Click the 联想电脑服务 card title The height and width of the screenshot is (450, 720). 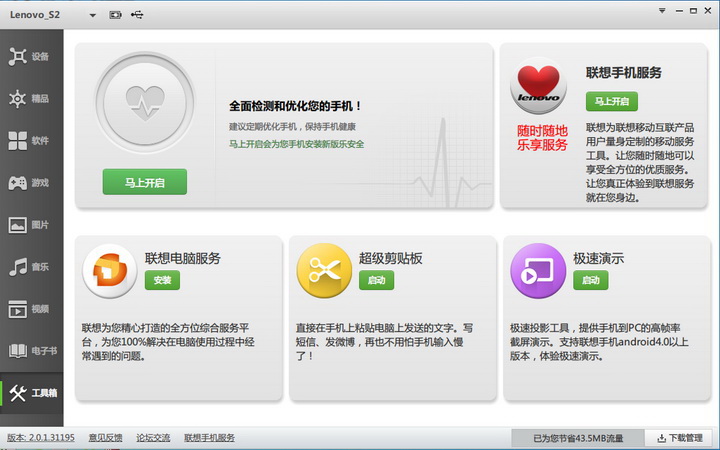tap(183, 258)
